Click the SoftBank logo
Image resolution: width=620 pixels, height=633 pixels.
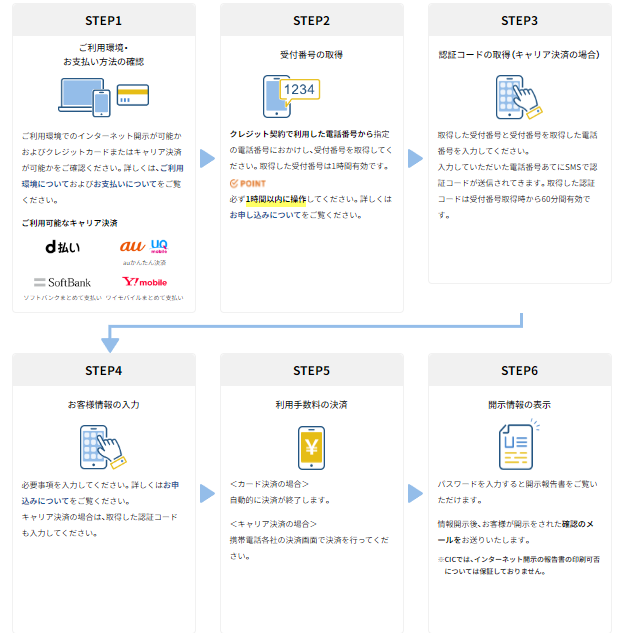(x=63, y=282)
